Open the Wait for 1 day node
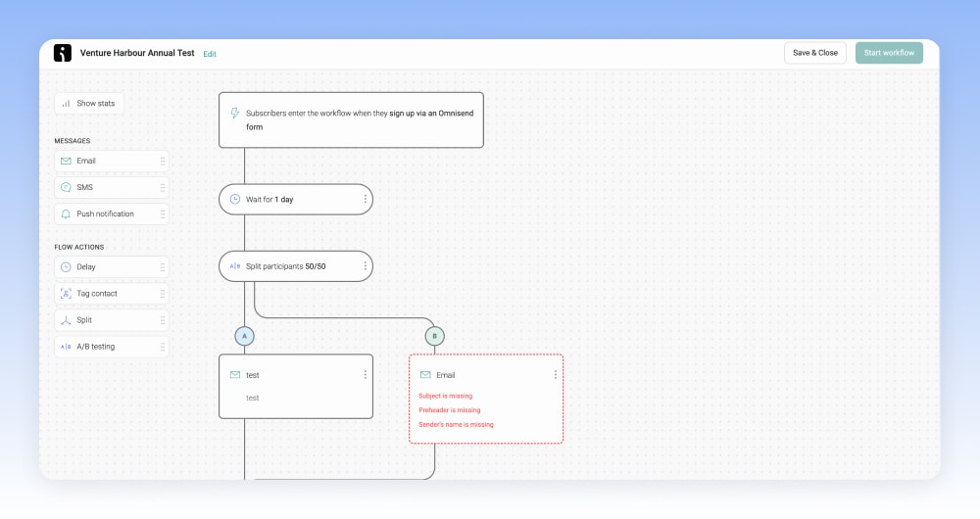 (x=296, y=199)
